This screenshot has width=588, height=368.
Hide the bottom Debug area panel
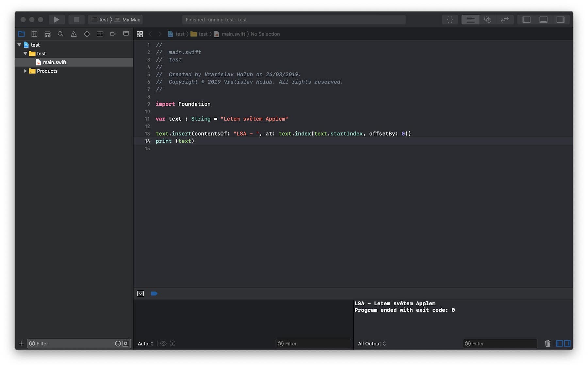(x=543, y=20)
